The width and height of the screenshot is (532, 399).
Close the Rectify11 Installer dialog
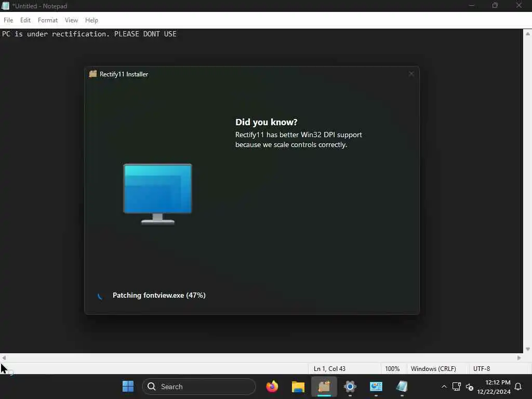click(411, 74)
